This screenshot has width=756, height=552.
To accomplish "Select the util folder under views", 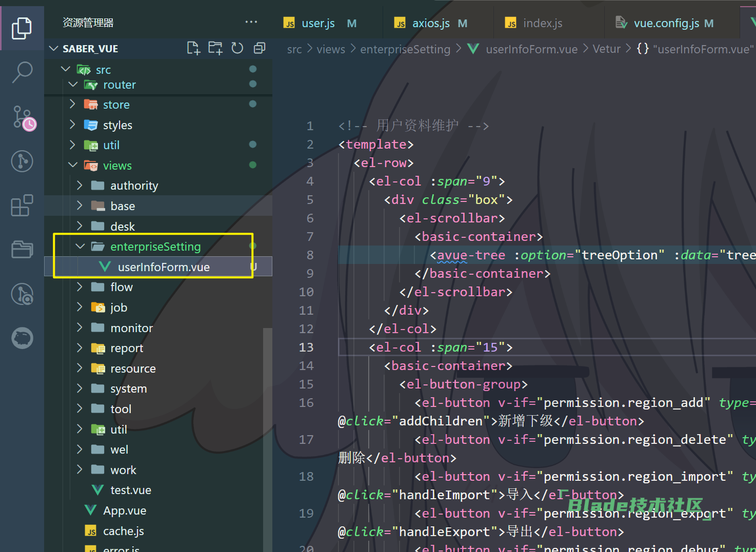I will [158, 430].
